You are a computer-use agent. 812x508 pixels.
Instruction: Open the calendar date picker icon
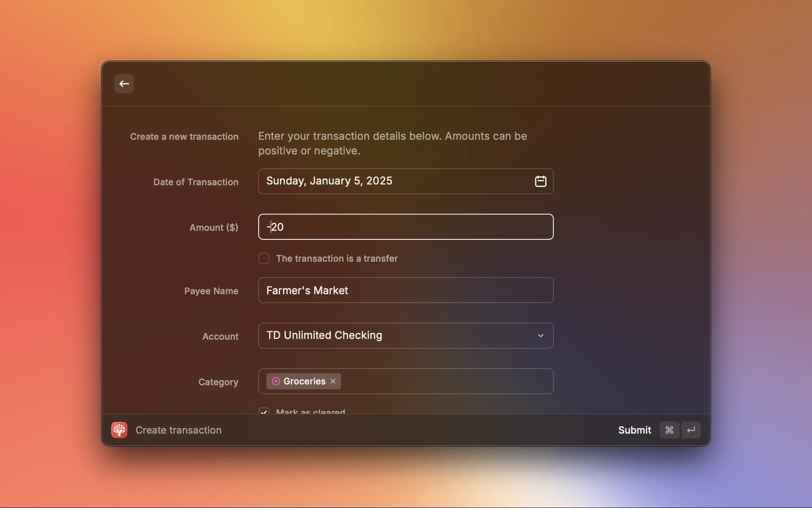click(x=540, y=181)
